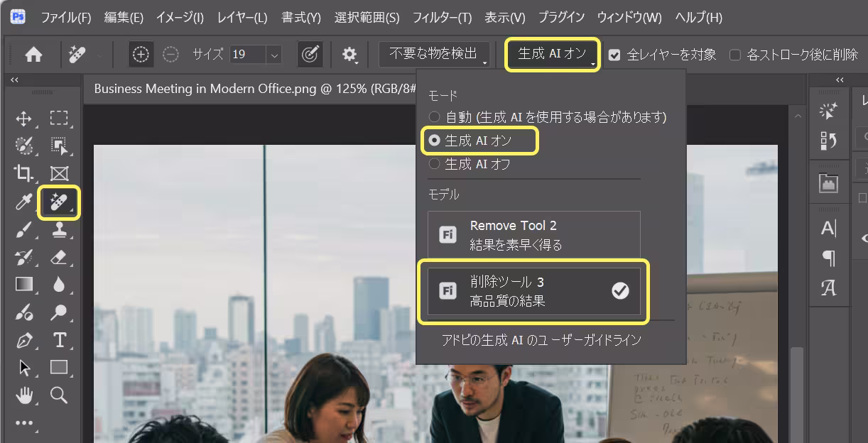The width and height of the screenshot is (868, 443).
Task: Select the Crop tool
Action: 23,173
